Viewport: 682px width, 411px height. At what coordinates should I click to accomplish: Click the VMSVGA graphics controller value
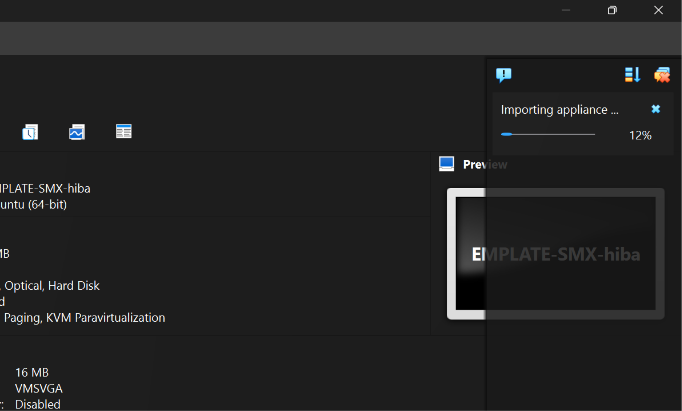coord(39,388)
